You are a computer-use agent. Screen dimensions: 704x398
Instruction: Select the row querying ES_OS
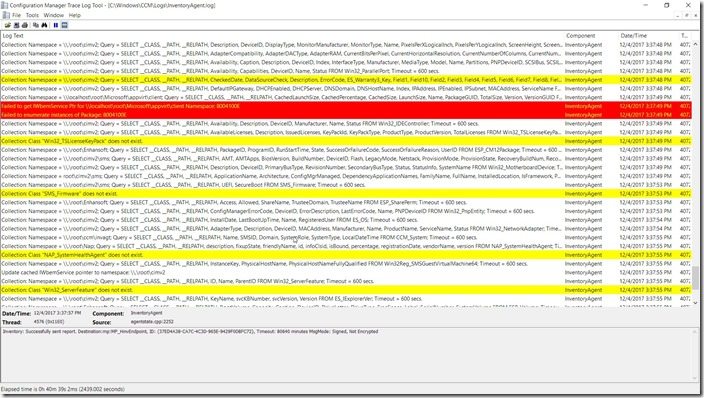click(x=346, y=220)
